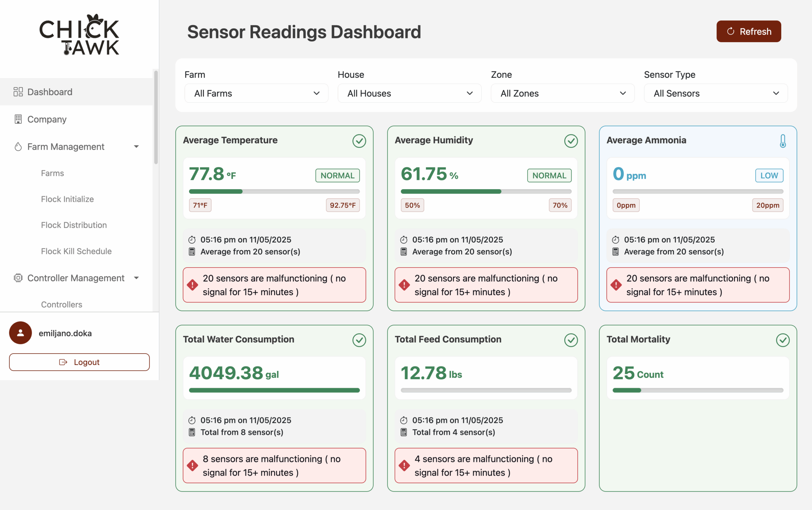
Task: Open Flock Kill Schedule menu item
Action: 76,251
